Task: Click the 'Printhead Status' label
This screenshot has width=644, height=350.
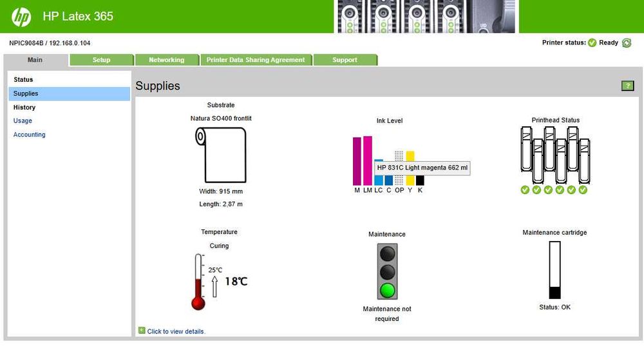Action: coord(556,120)
